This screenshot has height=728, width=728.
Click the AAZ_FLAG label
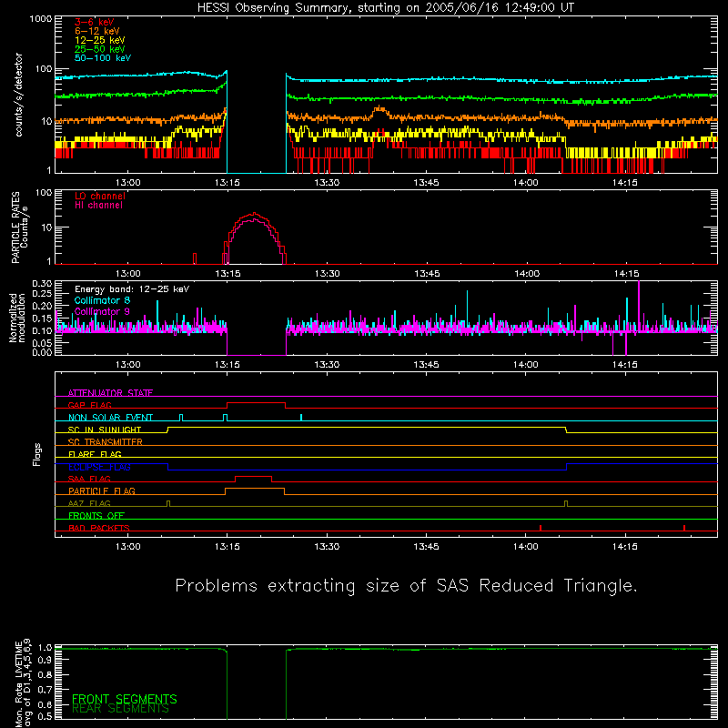(89, 503)
